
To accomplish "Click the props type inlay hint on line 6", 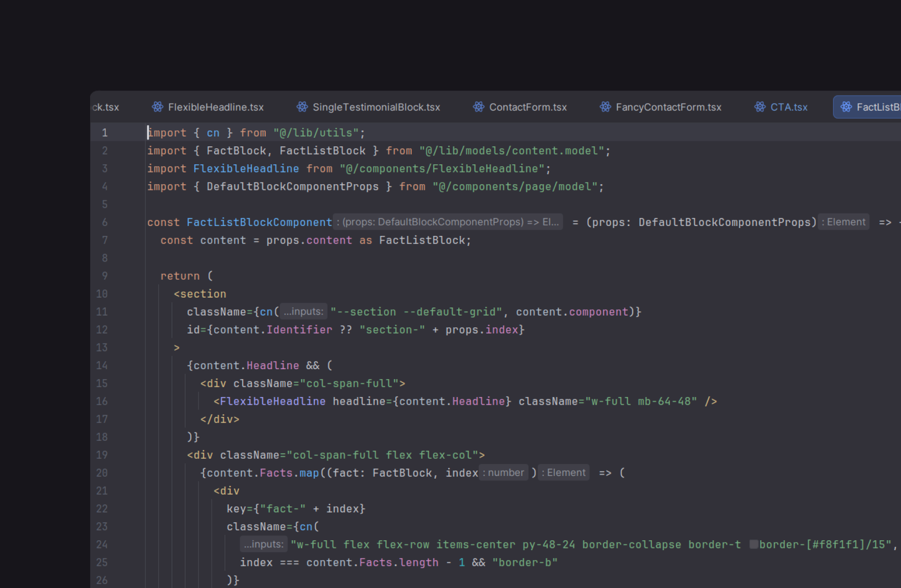I will point(448,222).
